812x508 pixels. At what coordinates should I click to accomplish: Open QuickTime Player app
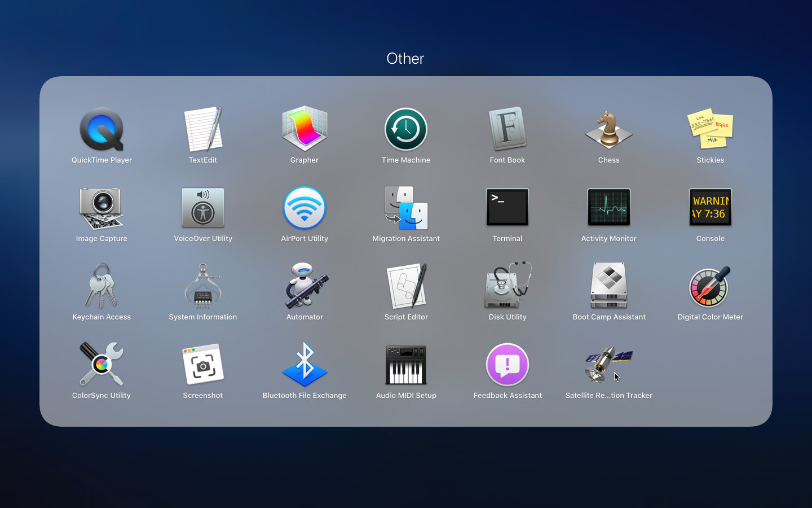pyautogui.click(x=101, y=130)
